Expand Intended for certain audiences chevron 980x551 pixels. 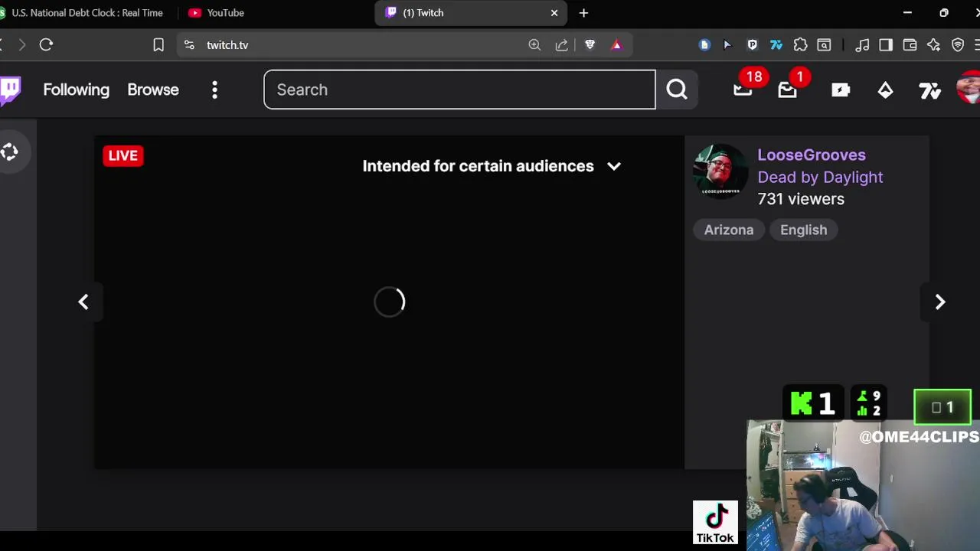coord(614,166)
